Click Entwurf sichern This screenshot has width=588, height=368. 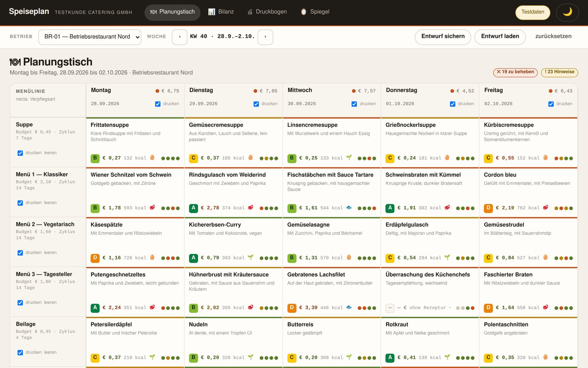443,37
